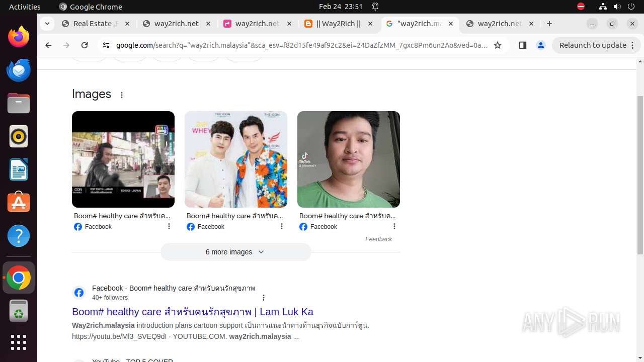The height and width of the screenshot is (362, 644).
Task: Close the Real Estate tab
Action: point(127,24)
